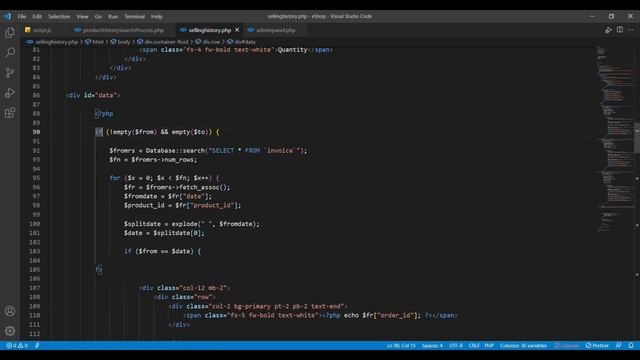Viewport: 640px width, 360px height.
Task: Click Colorize variables status item
Action: tap(523, 345)
